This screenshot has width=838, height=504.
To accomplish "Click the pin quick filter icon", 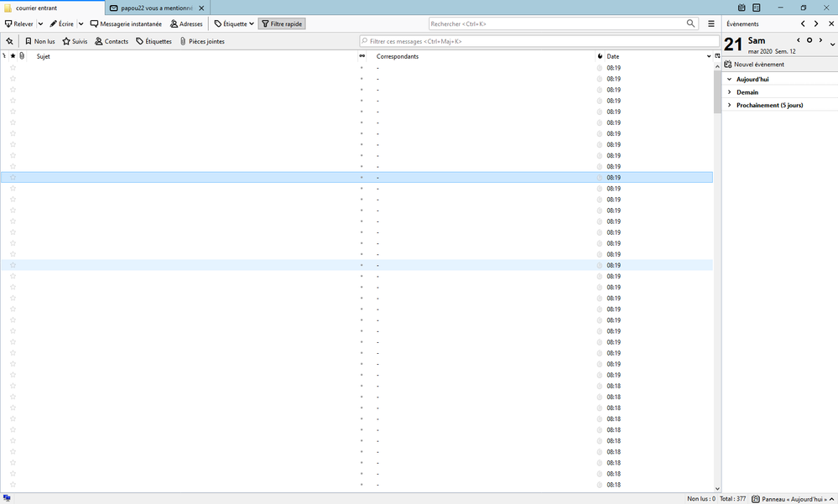I will pos(9,41).
